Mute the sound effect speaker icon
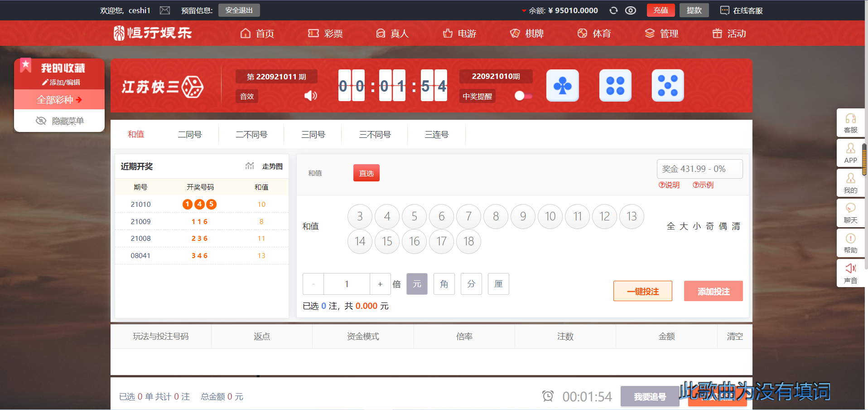 coord(310,96)
